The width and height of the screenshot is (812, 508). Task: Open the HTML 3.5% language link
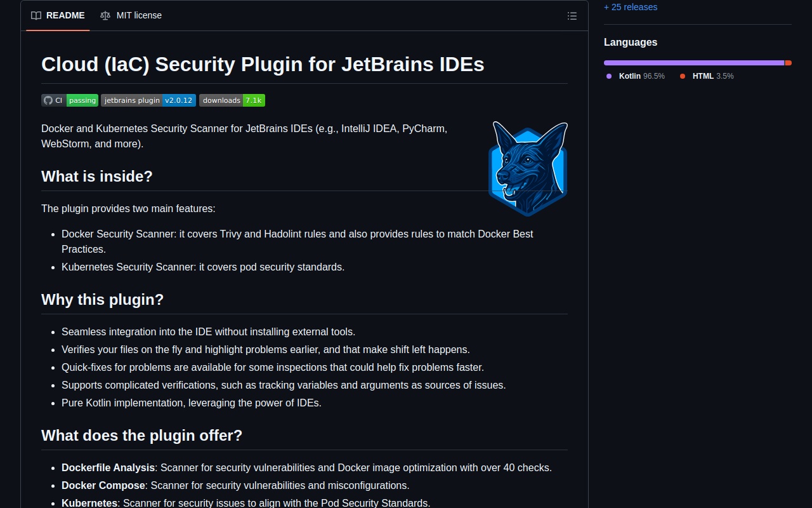(712, 76)
